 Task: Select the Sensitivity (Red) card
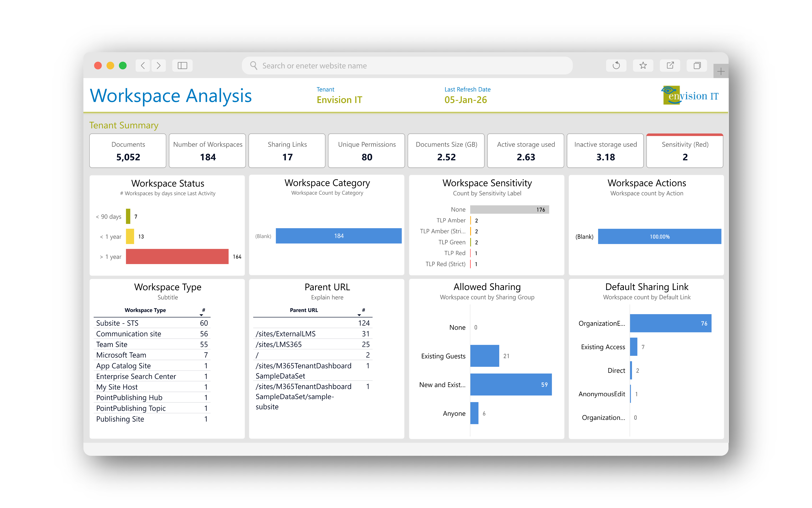685,151
